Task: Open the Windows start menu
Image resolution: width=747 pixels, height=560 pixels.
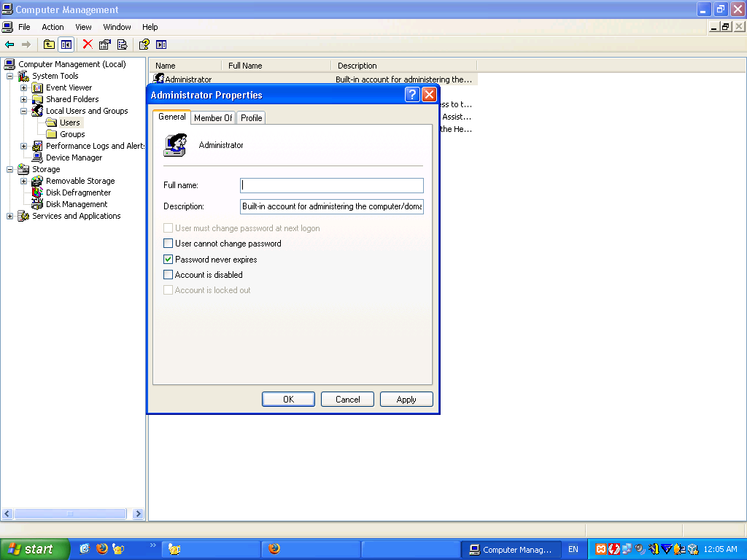Action: 34,549
